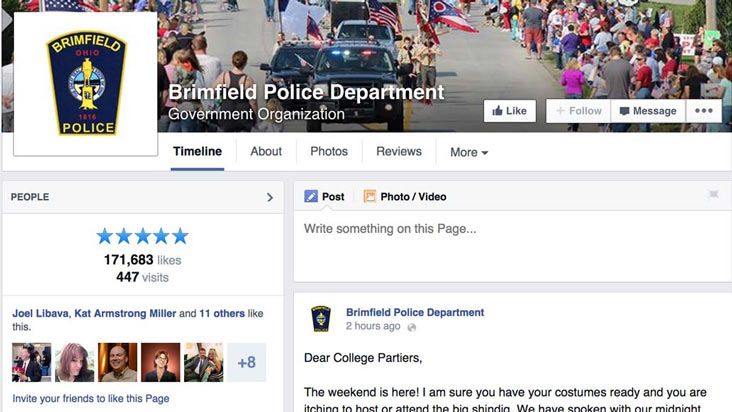This screenshot has height=412, width=732.
Task: Follow the Brimfield Police Department page
Action: click(x=578, y=111)
